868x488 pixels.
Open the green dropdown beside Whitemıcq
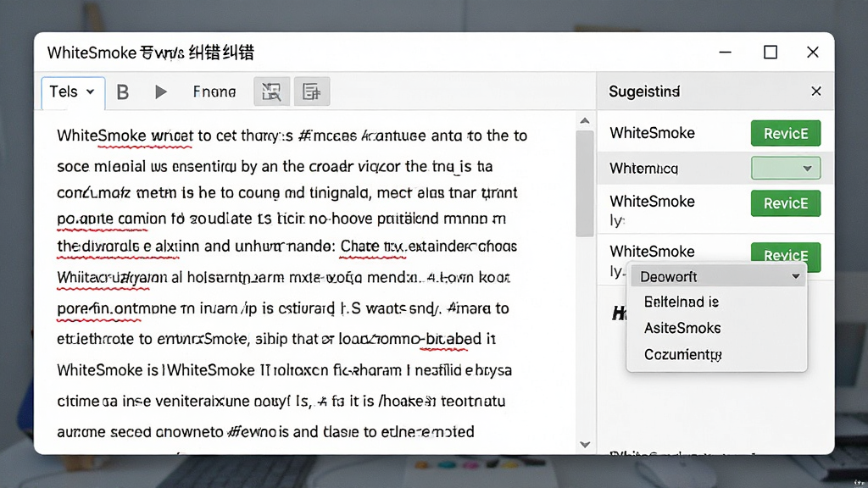click(786, 169)
